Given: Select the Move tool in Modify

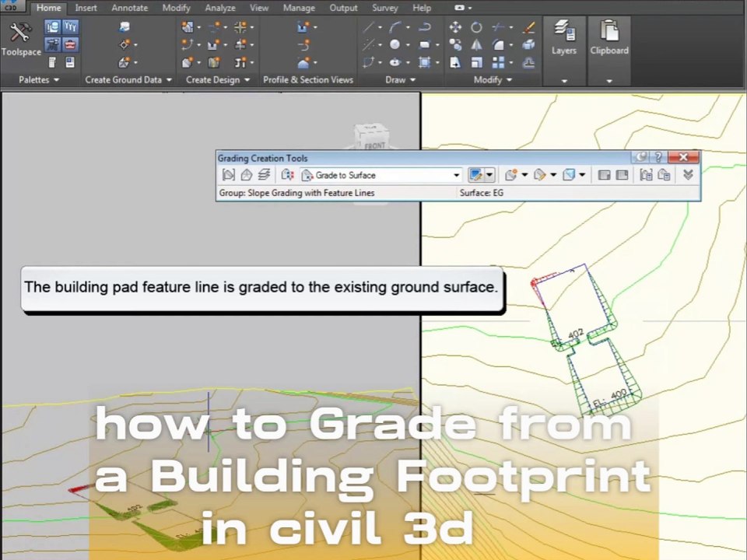Looking at the screenshot, I should tap(455, 27).
